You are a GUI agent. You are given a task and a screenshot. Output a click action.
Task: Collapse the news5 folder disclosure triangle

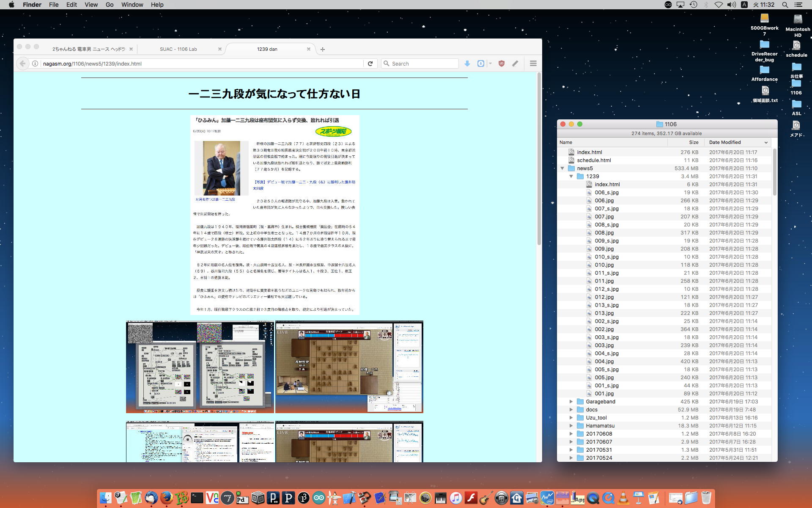[562, 168]
